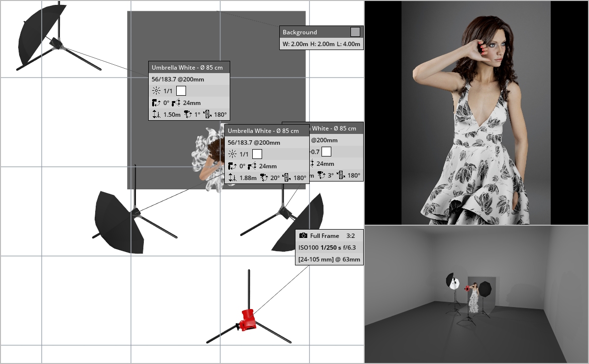Open the Background color swatch
The width and height of the screenshot is (589, 364).
355,32
